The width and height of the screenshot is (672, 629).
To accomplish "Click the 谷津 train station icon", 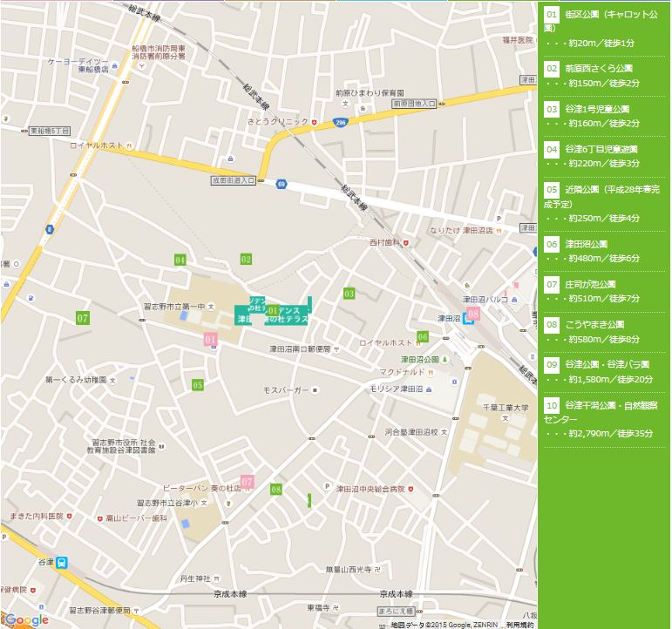I will click(61, 563).
